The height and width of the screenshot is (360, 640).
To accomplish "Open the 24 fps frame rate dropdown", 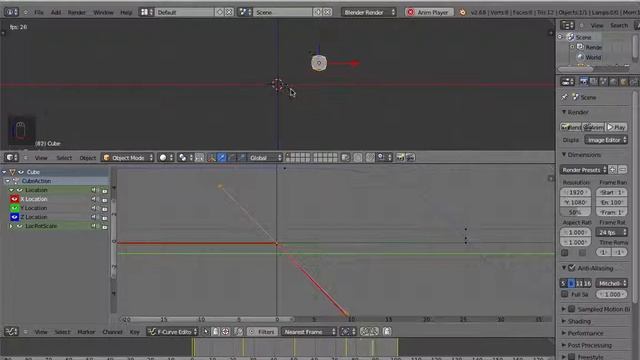I will click(611, 232).
